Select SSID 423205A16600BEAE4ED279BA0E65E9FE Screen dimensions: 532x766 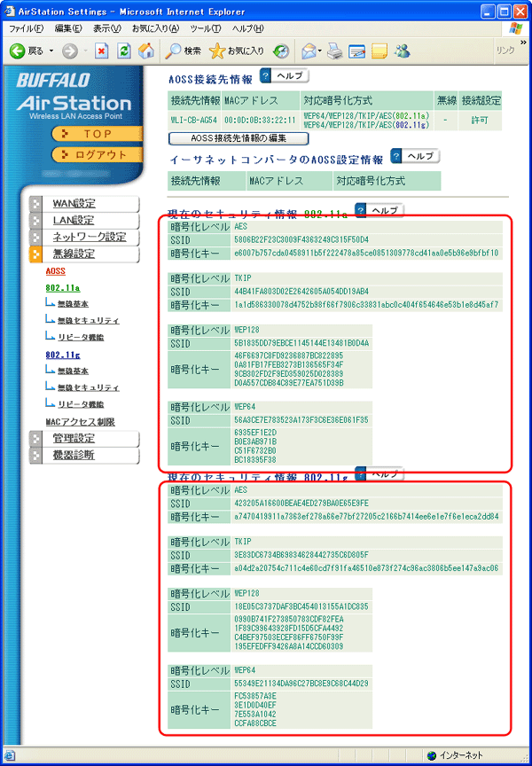[301, 504]
